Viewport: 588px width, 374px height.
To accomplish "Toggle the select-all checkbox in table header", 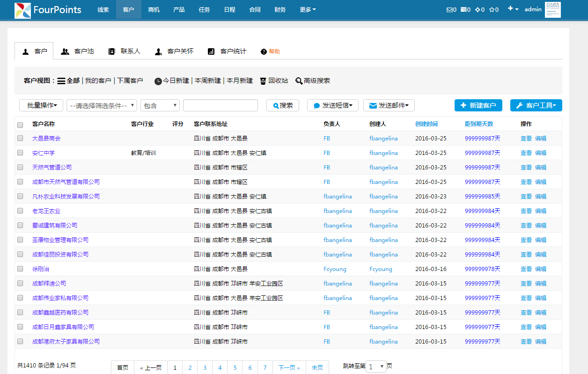I will [x=20, y=125].
